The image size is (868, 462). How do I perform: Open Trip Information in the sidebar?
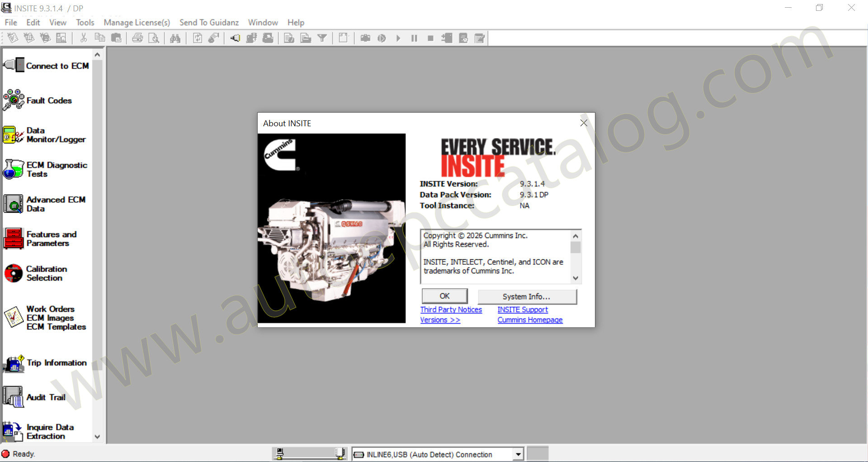[x=45, y=363]
